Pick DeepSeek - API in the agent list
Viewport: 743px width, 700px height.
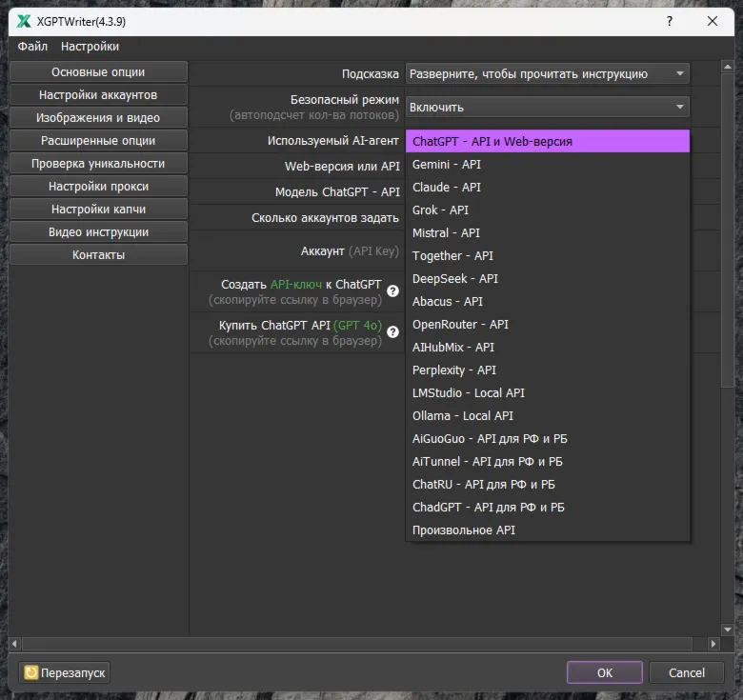[x=455, y=279]
